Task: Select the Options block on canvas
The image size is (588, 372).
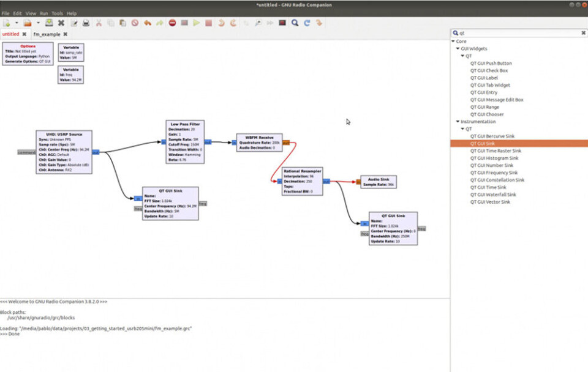Action: pos(28,54)
